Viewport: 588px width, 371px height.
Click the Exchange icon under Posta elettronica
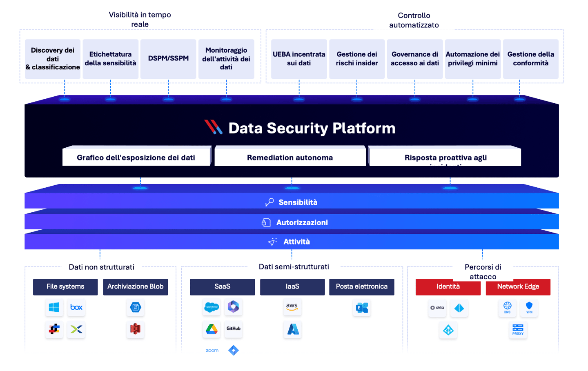362,308
